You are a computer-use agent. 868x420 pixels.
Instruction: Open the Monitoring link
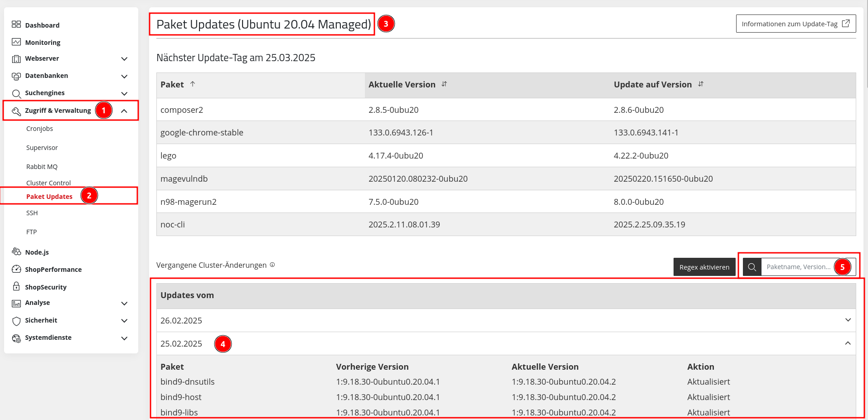43,42
